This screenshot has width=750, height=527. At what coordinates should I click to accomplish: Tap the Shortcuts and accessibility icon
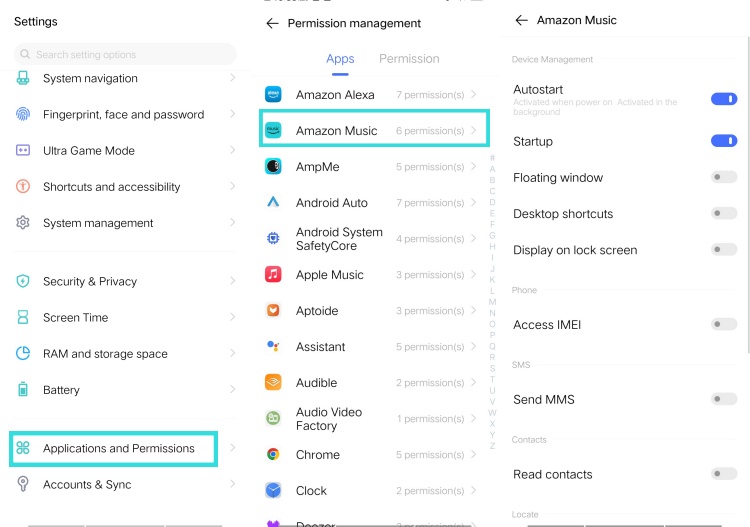point(23,186)
